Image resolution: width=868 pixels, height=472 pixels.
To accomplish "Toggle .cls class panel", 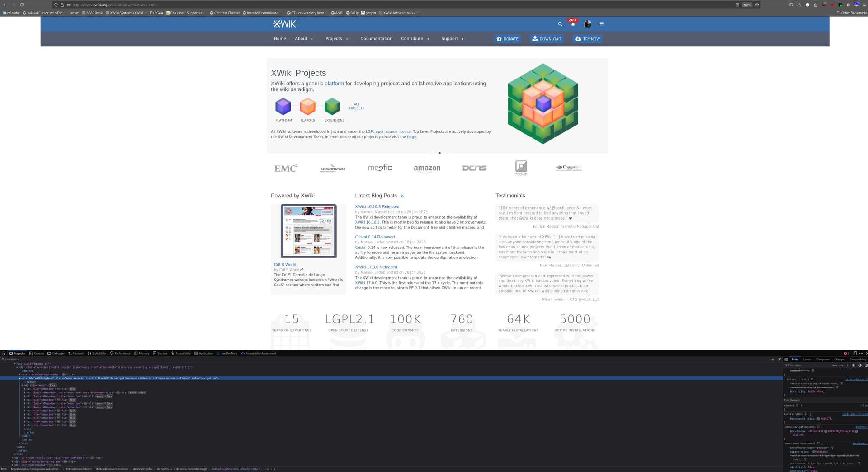I will click(x=841, y=365).
